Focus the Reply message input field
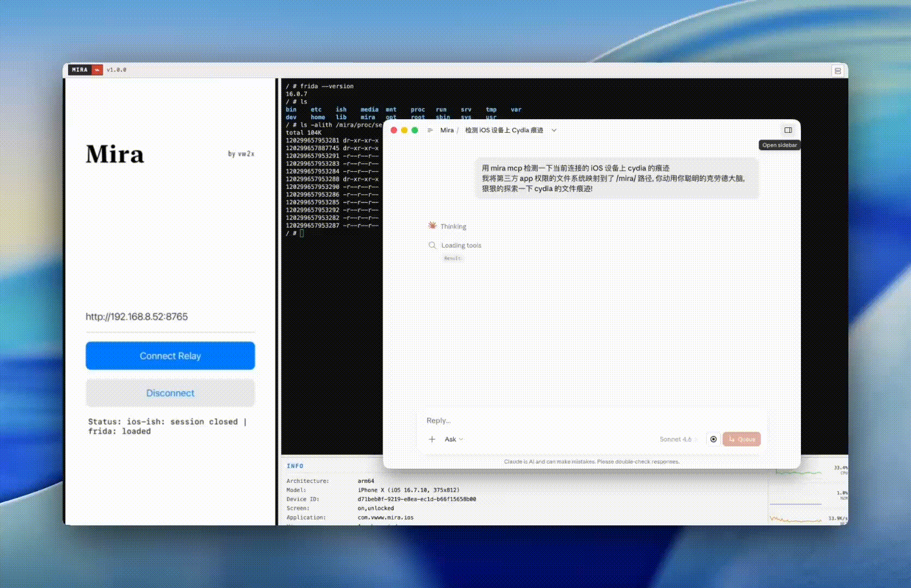911x588 pixels. tap(591, 420)
